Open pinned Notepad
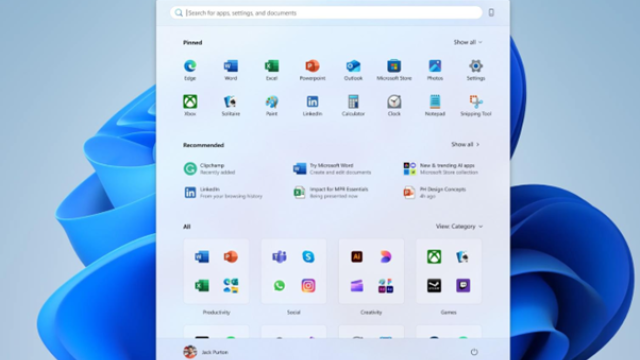 pos(435,105)
